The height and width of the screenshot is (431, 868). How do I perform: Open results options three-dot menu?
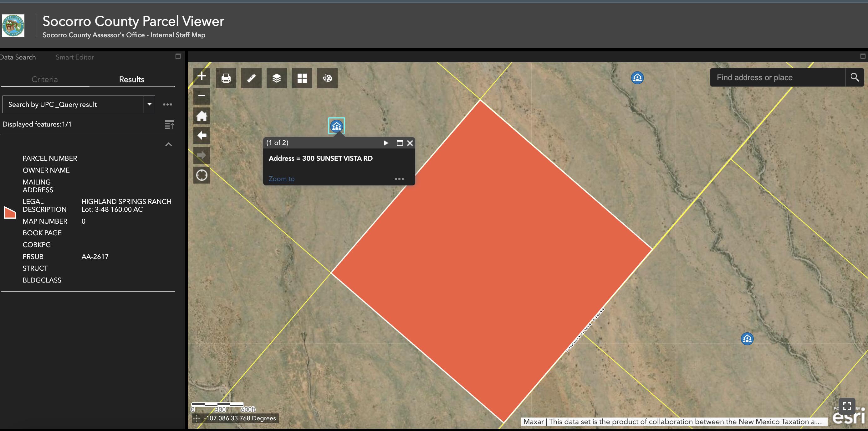point(167,105)
